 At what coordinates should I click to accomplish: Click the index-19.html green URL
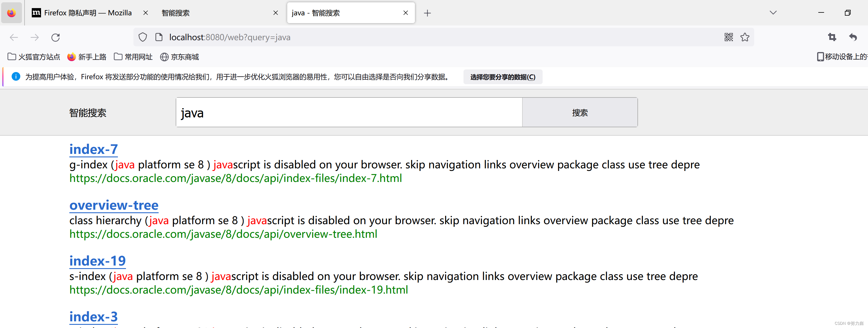click(239, 290)
